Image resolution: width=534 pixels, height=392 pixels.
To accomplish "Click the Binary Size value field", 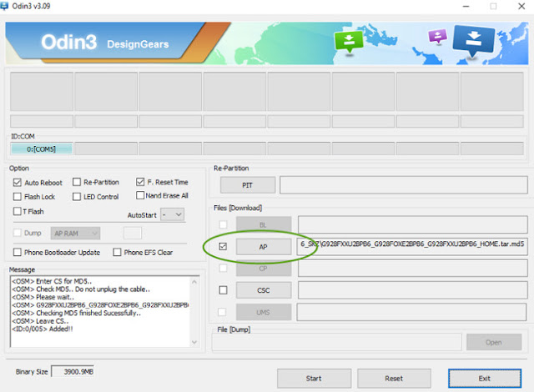I will [73, 372].
